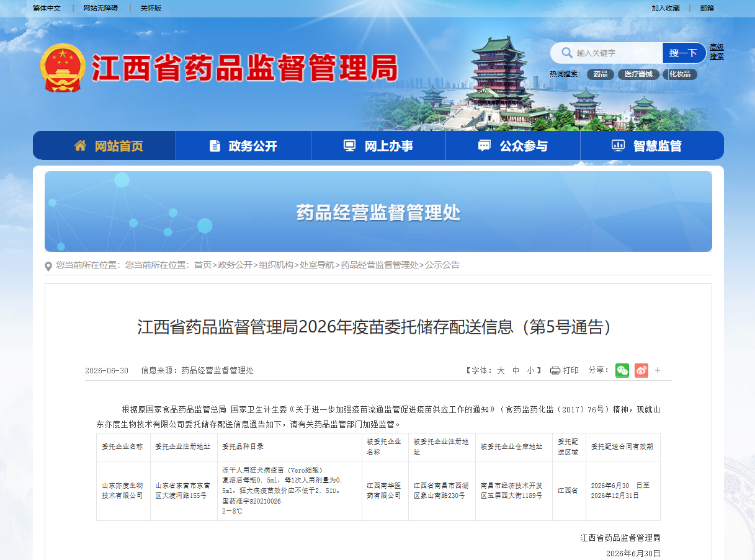Viewport: 755px width, 560px height.
Task: Go to 首页 in breadcrumb
Action: (x=203, y=265)
